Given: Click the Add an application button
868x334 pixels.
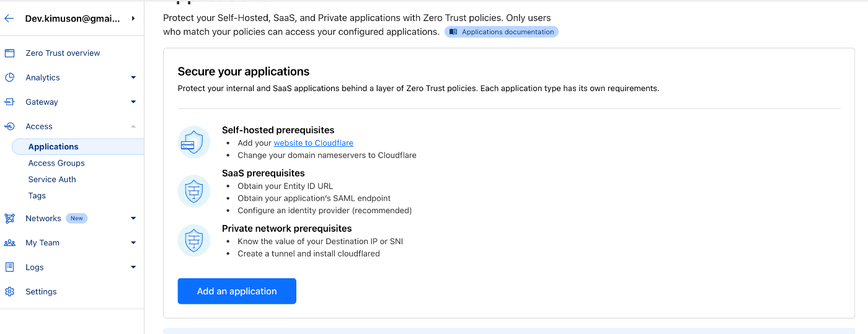Looking at the screenshot, I should pos(237,291).
